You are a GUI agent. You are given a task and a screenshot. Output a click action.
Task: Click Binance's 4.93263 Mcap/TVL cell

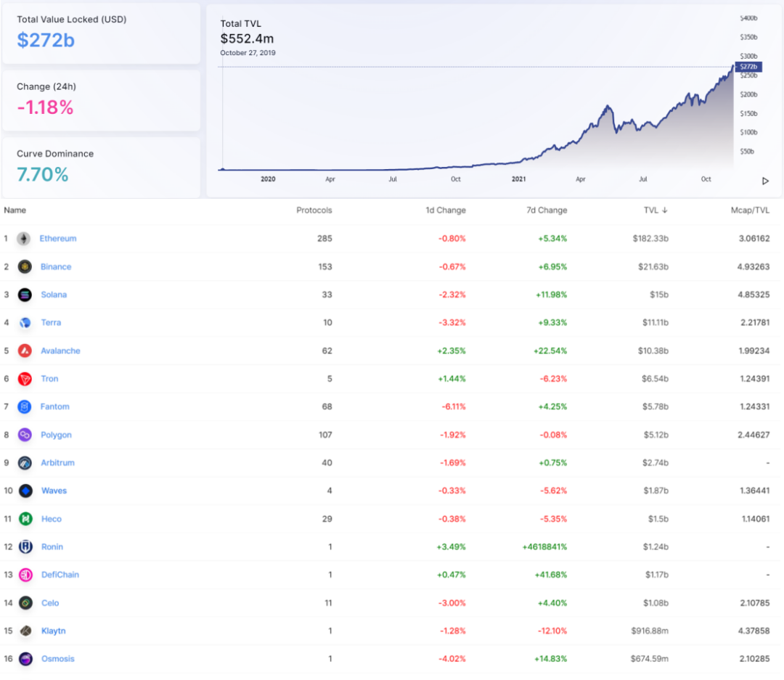(x=753, y=266)
